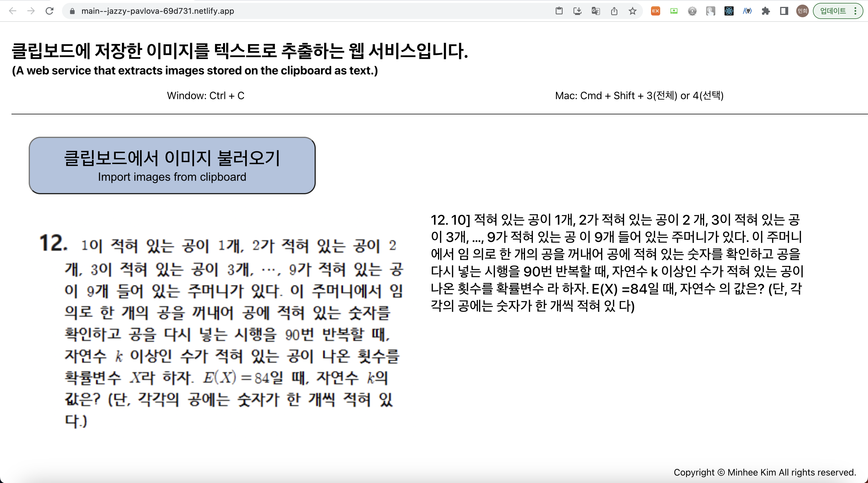Open the clipboard icon in the toolbar
This screenshot has width=868, height=483.
[559, 11]
